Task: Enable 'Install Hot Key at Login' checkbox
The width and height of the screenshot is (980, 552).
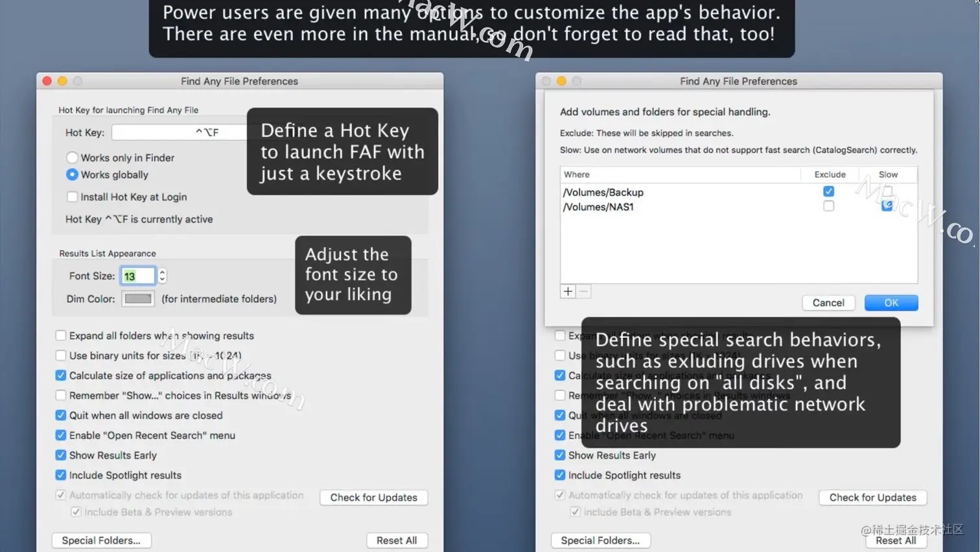Action: 72,197
